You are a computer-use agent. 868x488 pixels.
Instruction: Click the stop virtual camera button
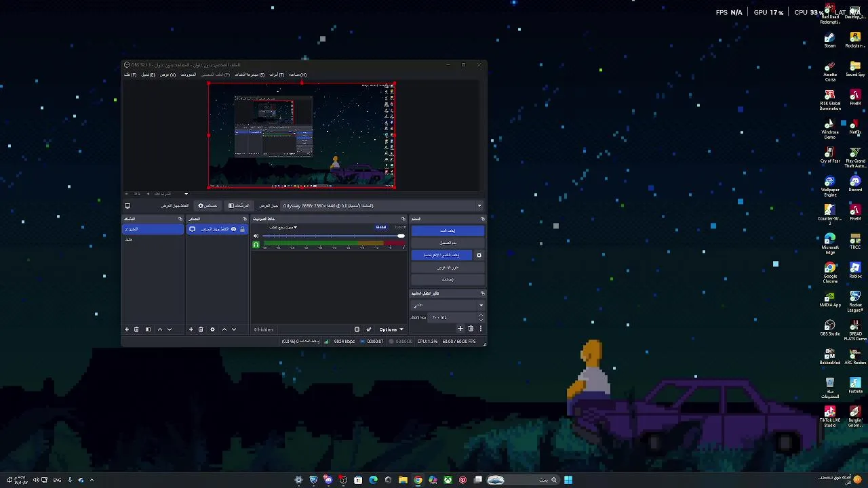pyautogui.click(x=441, y=256)
